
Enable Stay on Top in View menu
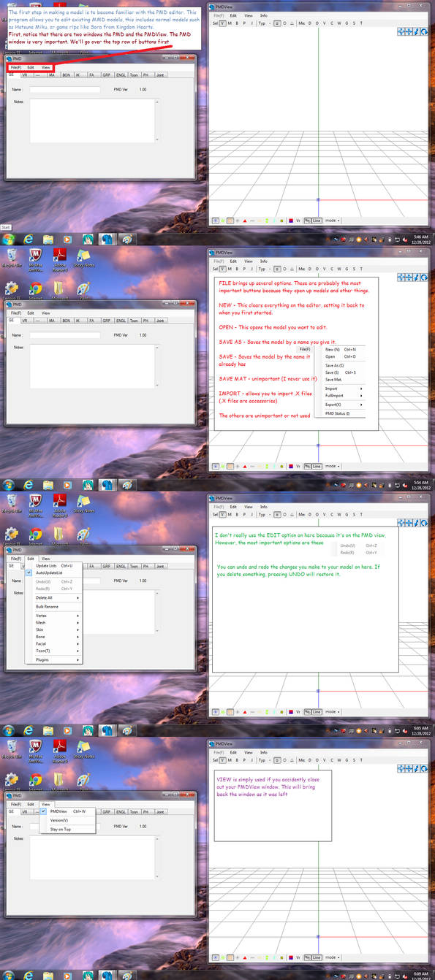click(x=67, y=829)
